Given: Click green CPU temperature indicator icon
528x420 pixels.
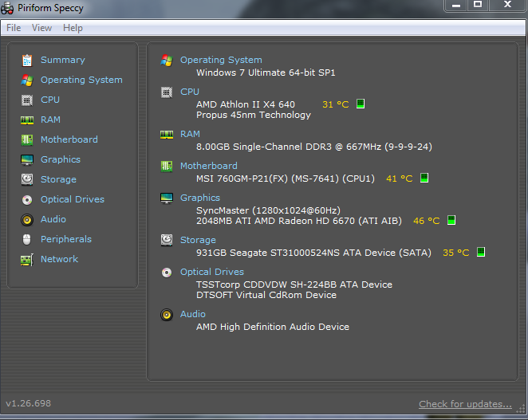Looking at the screenshot, I should 361,104.
